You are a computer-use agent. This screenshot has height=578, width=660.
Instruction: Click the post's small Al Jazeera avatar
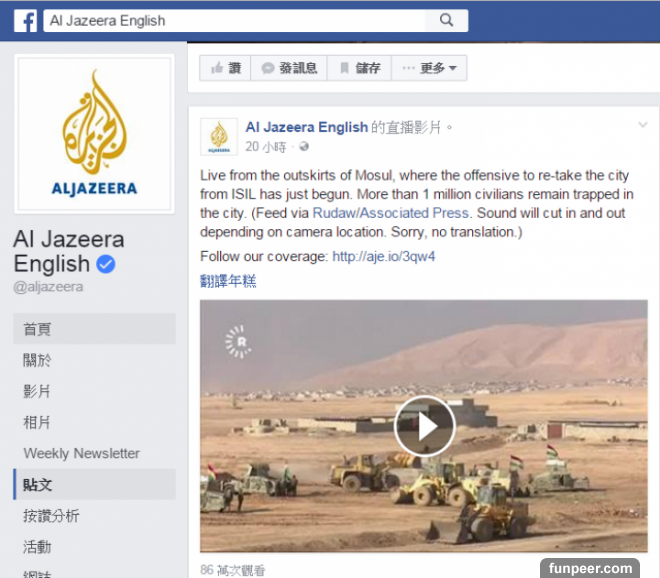click(x=219, y=137)
